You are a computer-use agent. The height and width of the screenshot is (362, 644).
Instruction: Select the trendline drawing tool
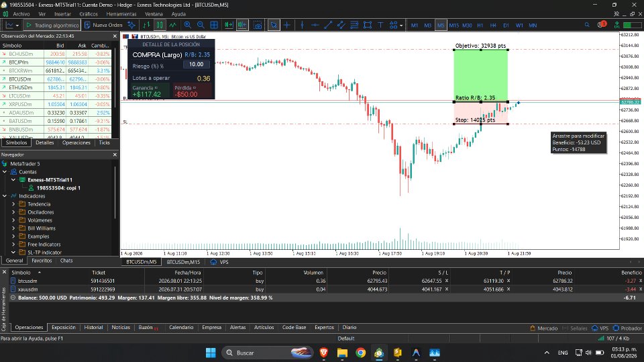point(328,25)
